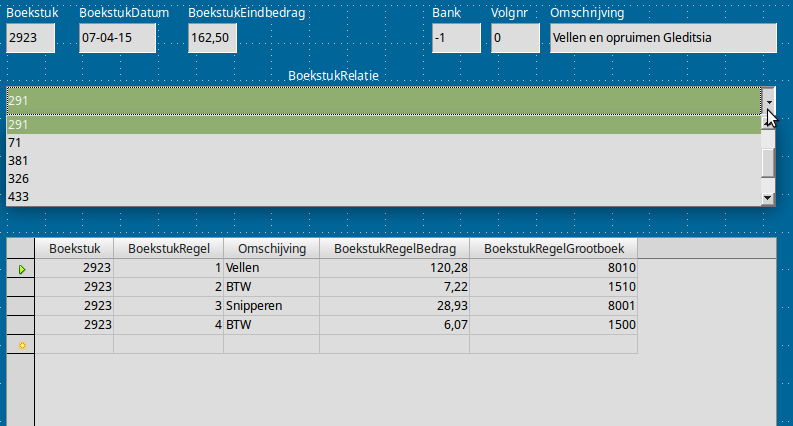Focus the BoekstukEindbedrag field 162,50

click(x=212, y=39)
